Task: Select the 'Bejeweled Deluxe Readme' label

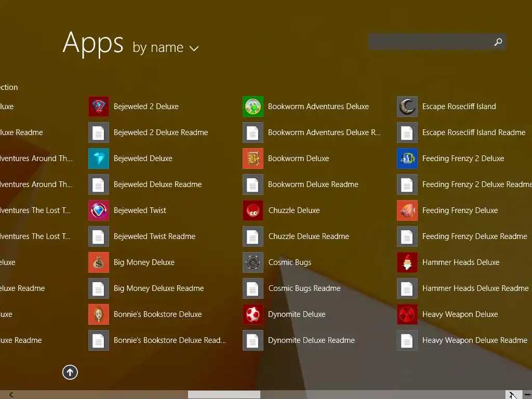Action: (158, 184)
